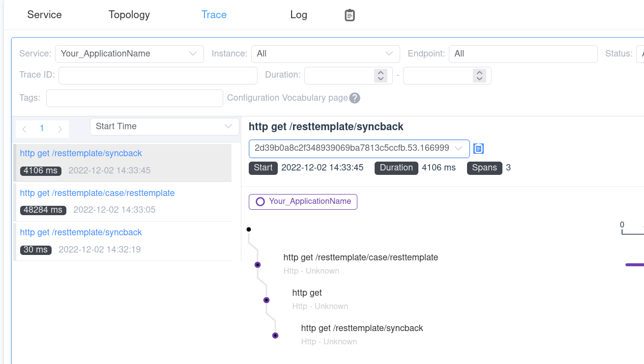Copy the trace segment ID using the copy icon
This screenshot has height=364, width=644.
pos(478,148)
